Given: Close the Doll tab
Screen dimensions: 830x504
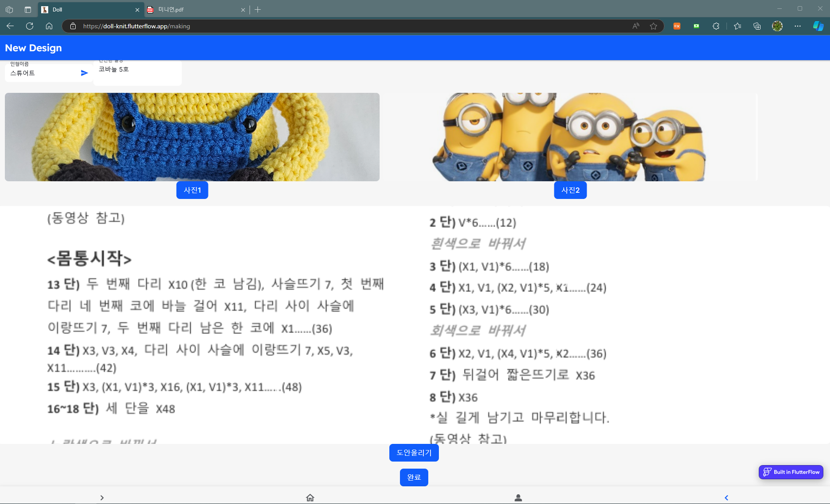Looking at the screenshot, I should (x=137, y=10).
